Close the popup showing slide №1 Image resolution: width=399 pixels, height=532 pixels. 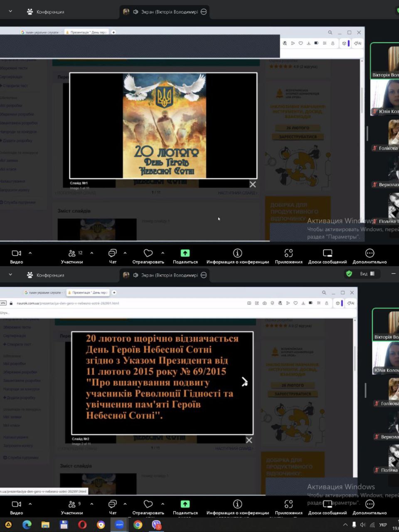pyautogui.click(x=252, y=184)
